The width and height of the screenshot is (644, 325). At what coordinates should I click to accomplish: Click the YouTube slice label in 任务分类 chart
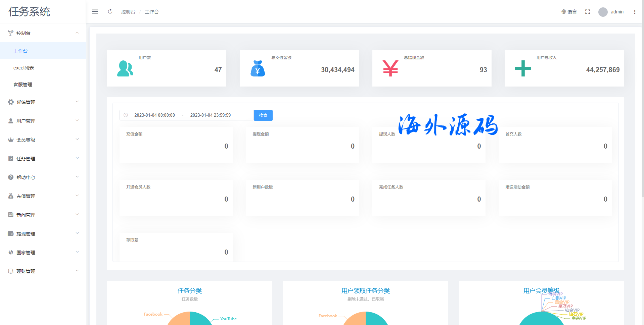228,319
